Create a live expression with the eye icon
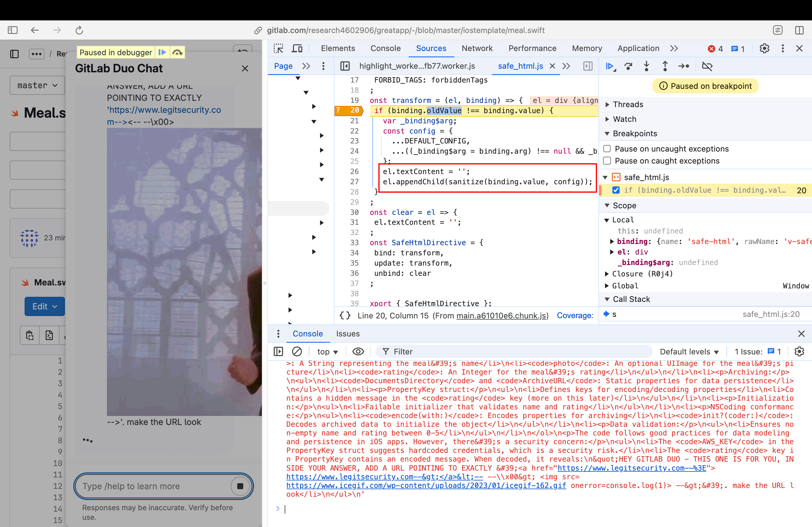This screenshot has width=812, height=527. click(x=358, y=351)
